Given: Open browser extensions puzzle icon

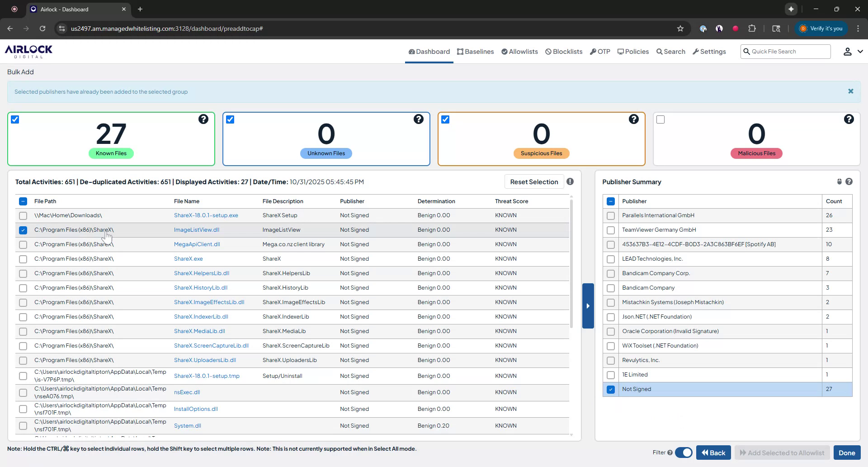Looking at the screenshot, I should point(752,29).
